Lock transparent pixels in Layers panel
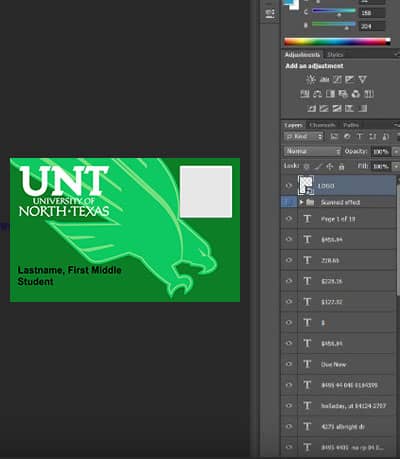Image resolution: width=400 pixels, height=459 pixels. coord(306,166)
